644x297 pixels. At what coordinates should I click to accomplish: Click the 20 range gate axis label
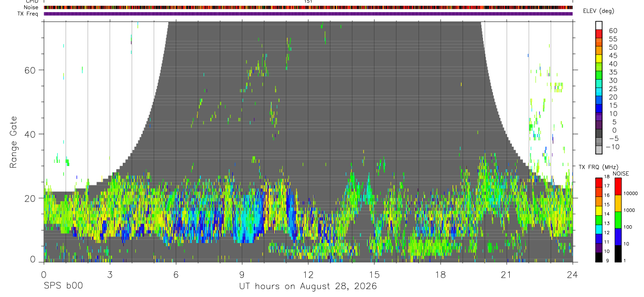30,198
